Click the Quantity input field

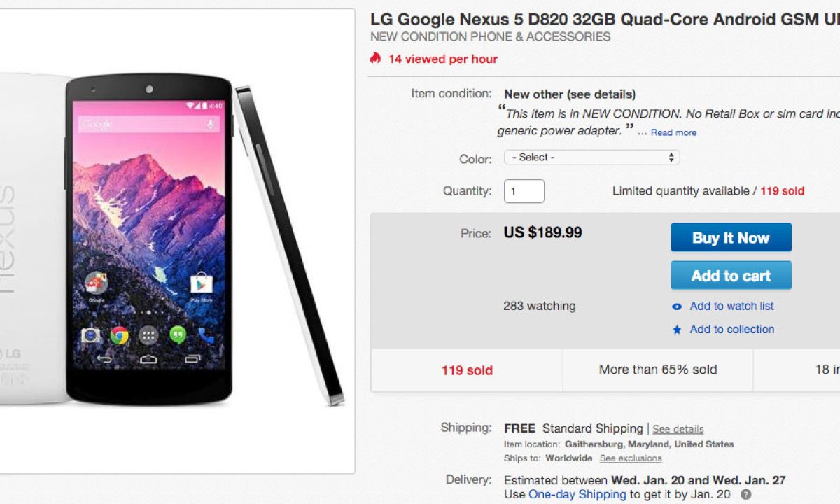[x=524, y=191]
